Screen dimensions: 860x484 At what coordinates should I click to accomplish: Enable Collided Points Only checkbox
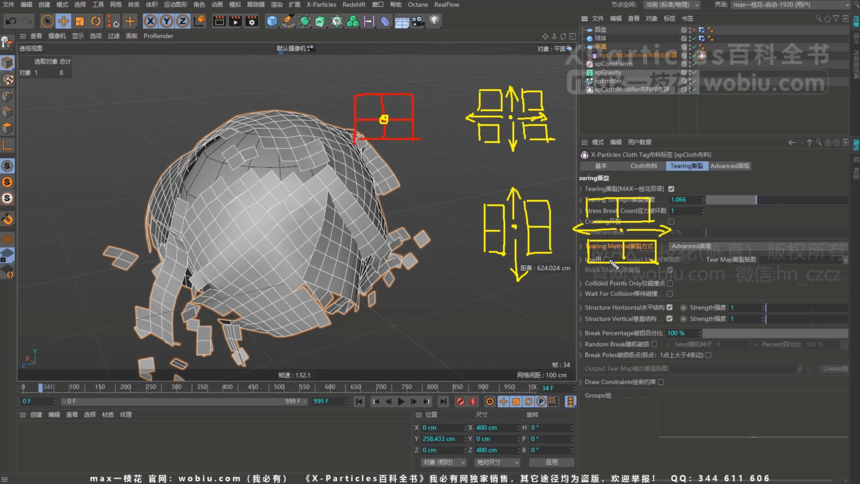tap(670, 284)
